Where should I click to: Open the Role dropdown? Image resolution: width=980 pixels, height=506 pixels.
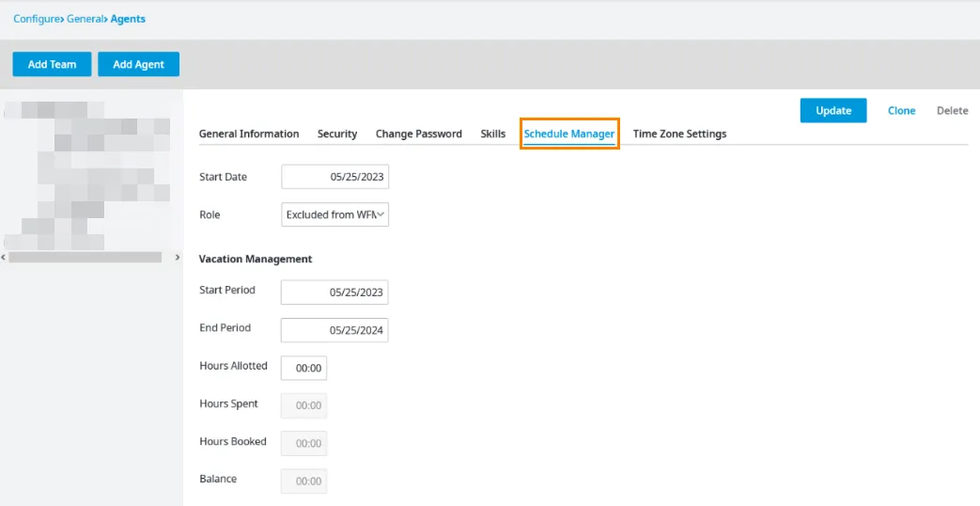335,214
